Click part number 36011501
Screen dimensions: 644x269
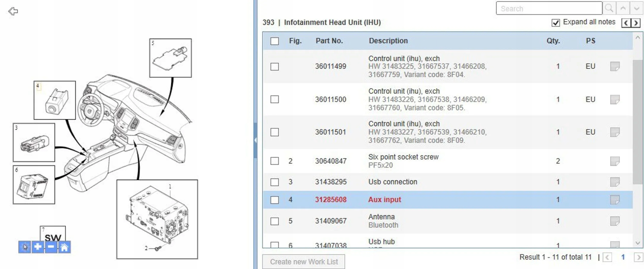(x=331, y=132)
